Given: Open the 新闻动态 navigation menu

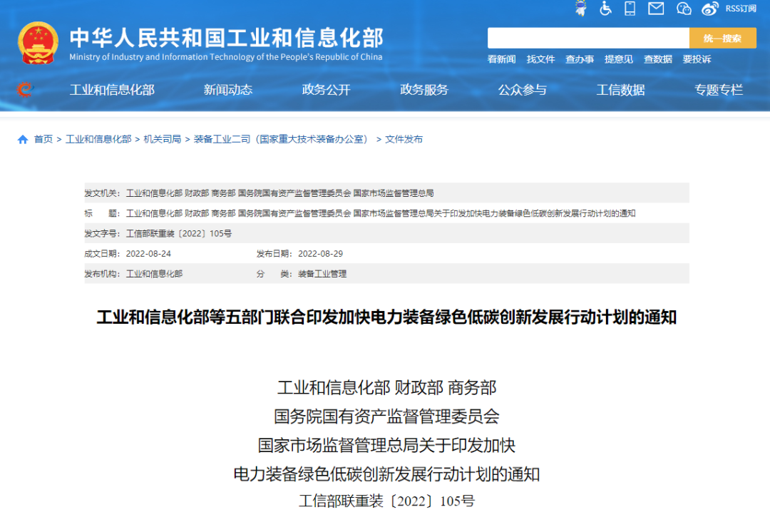Looking at the screenshot, I should 228,90.
